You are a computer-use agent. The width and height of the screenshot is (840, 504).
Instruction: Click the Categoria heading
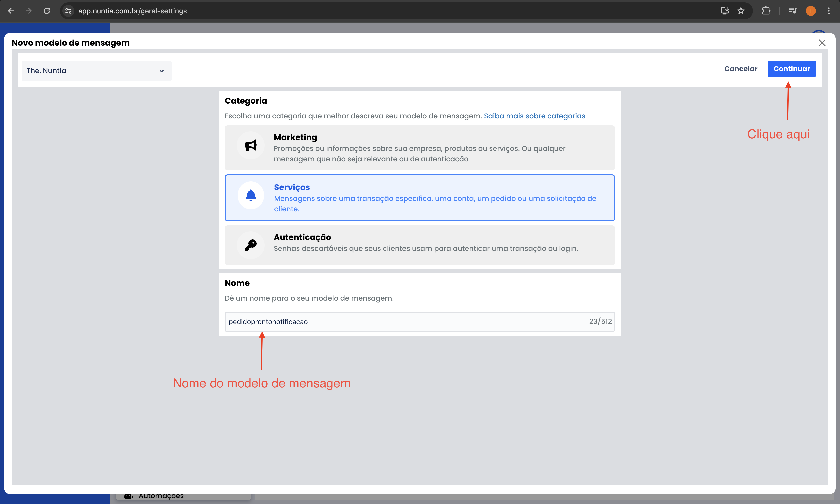246,101
